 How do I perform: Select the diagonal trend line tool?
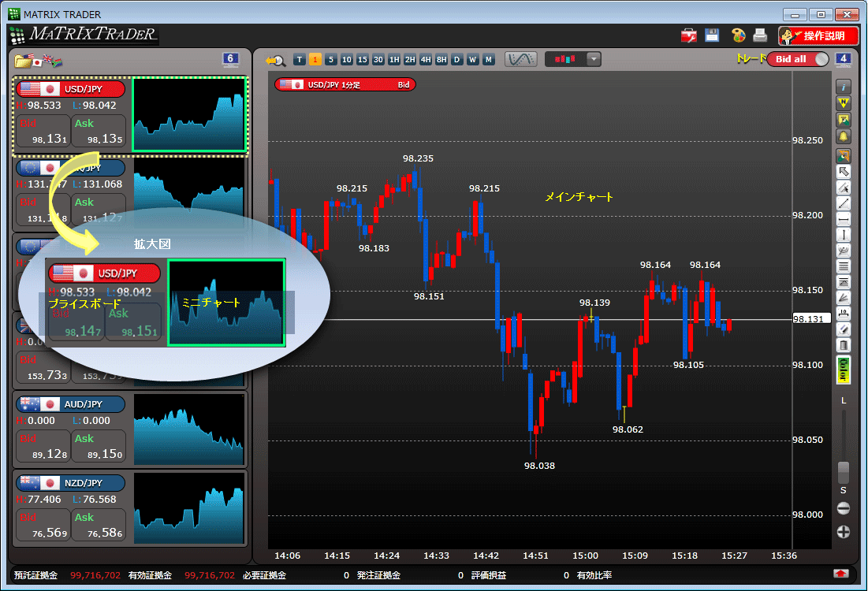coord(843,203)
